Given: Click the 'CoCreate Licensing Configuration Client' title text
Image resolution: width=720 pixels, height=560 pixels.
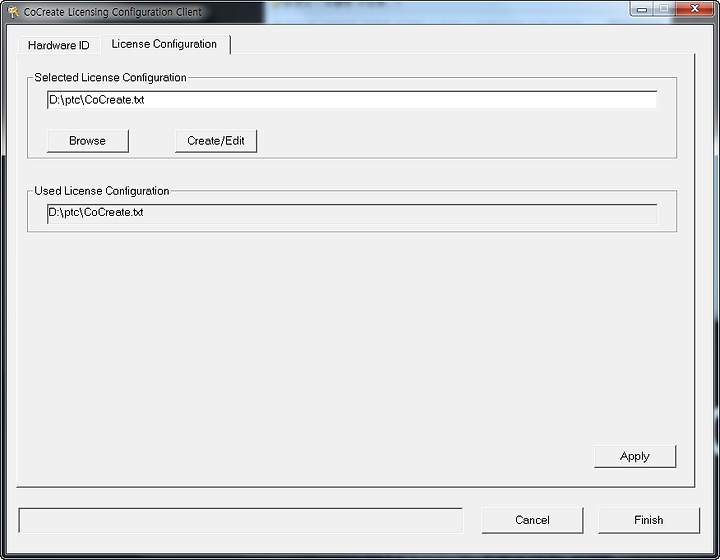Looking at the screenshot, I should (x=112, y=12).
